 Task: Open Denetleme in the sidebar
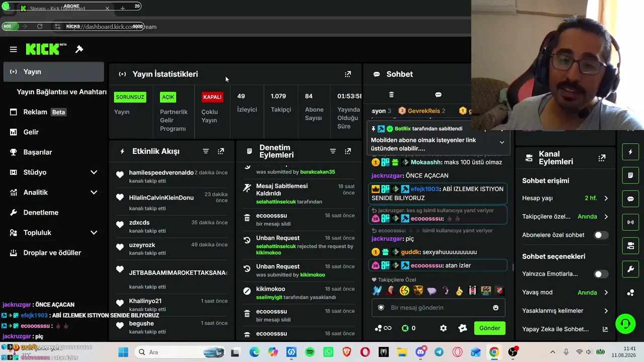pos(54,213)
